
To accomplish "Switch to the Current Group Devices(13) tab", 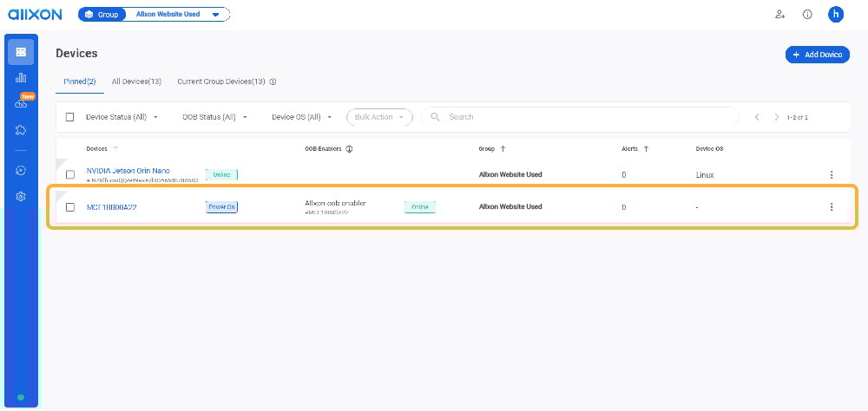I will pyautogui.click(x=221, y=82).
